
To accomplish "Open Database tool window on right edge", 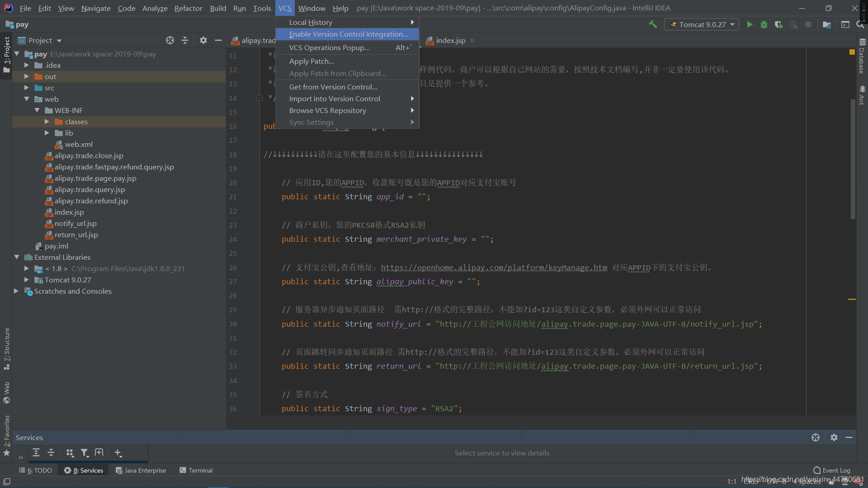I will click(862, 56).
